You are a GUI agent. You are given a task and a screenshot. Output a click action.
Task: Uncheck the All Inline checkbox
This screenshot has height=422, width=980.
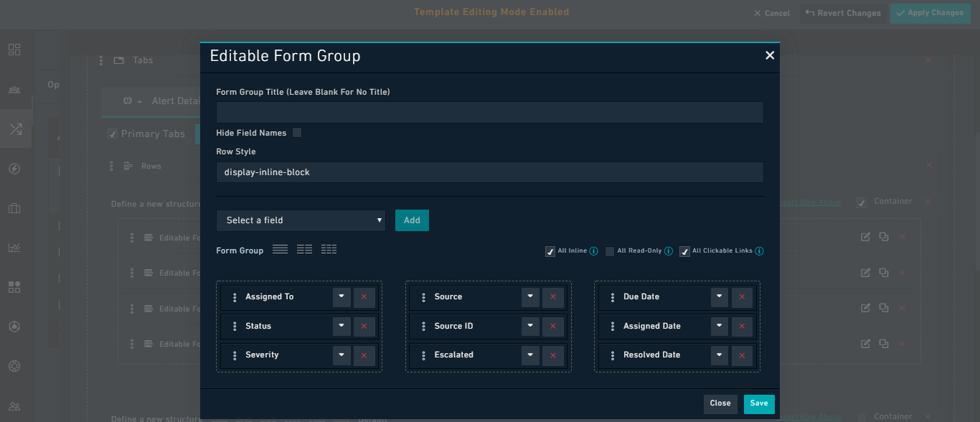(550, 250)
